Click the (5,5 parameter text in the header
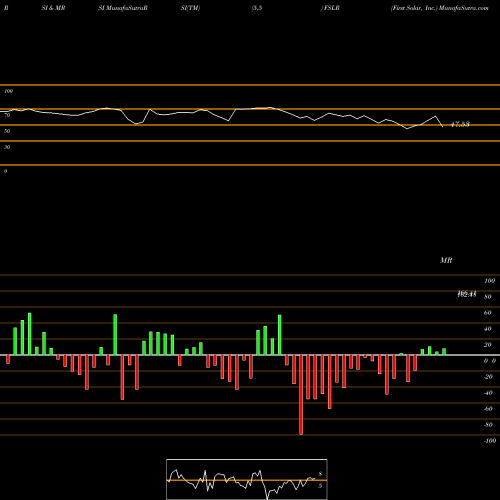500x500 pixels. [257, 8]
